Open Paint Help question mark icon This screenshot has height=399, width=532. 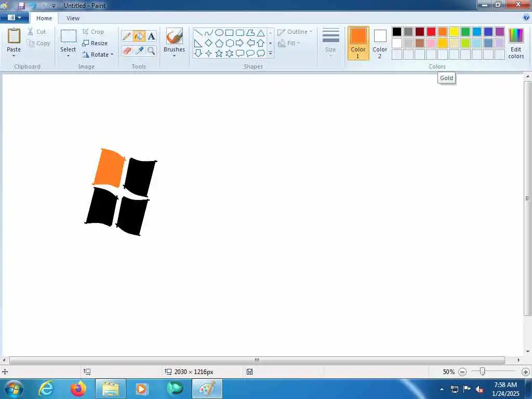(526, 18)
